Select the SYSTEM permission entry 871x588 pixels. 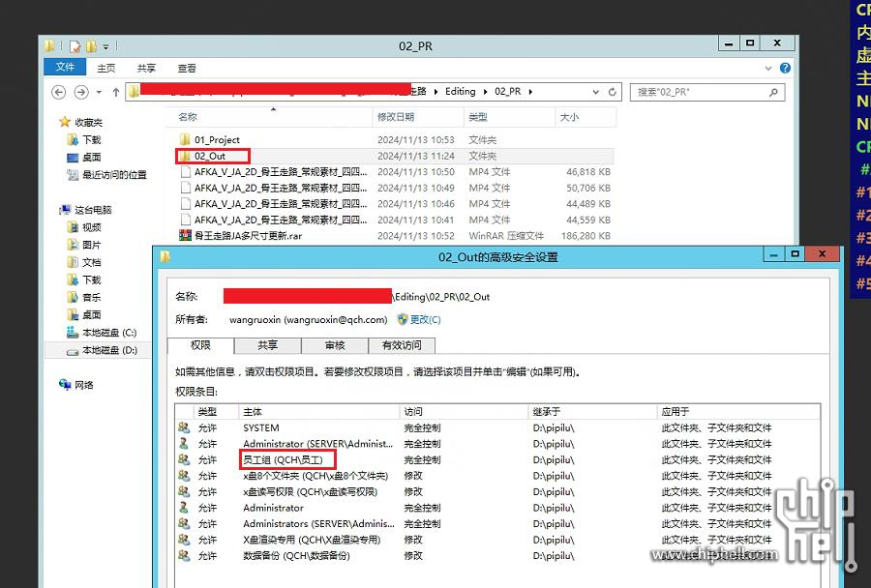pyautogui.click(x=497, y=428)
